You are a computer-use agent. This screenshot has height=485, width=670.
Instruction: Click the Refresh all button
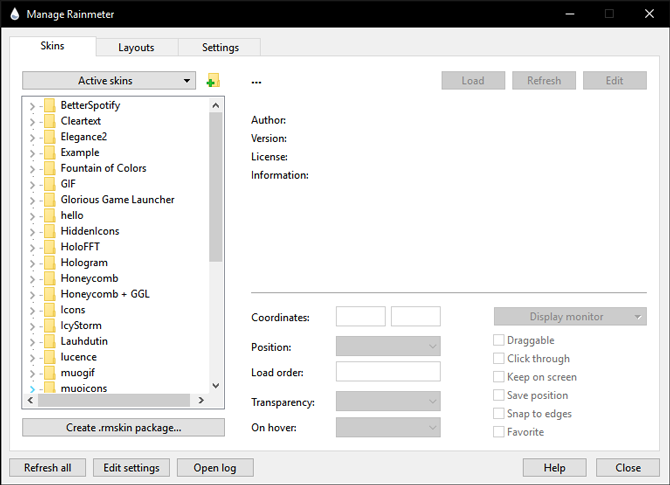[x=47, y=467]
